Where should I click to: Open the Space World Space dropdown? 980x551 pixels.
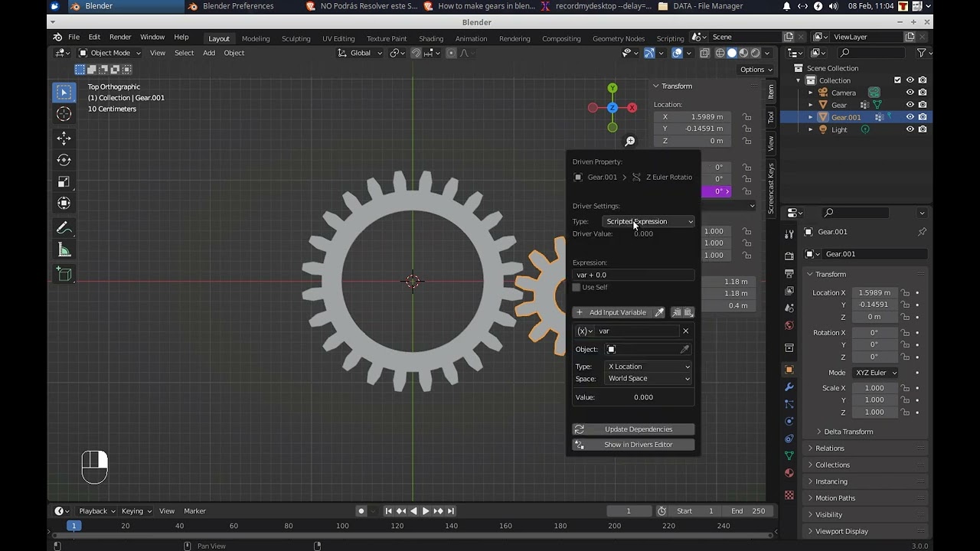(649, 379)
